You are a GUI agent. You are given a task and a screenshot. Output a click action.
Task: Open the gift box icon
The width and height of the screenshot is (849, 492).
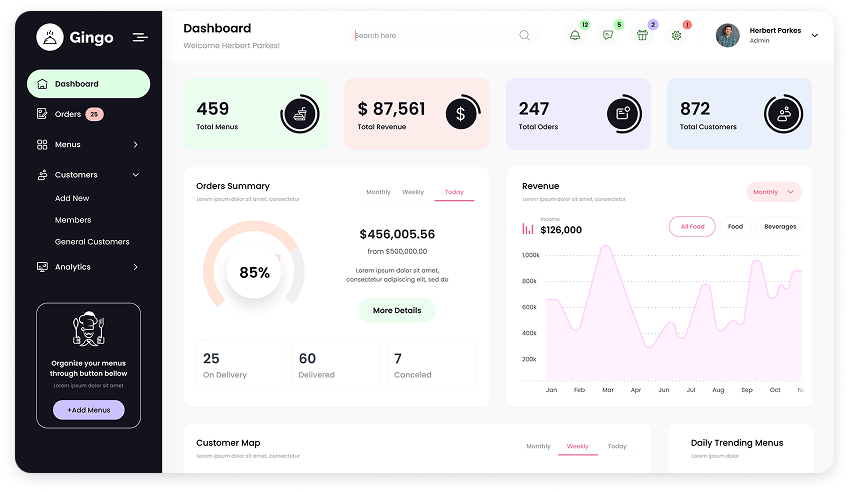[x=642, y=35]
